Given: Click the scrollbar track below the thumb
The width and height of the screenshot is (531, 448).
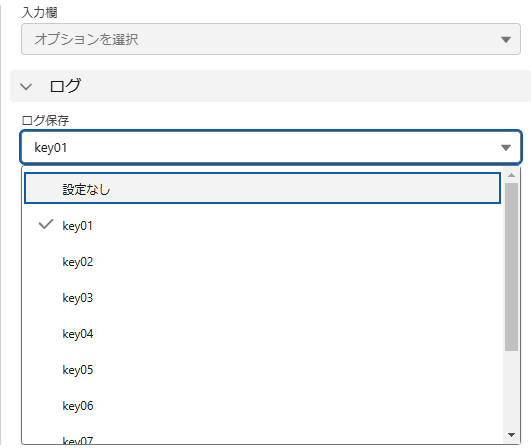Looking at the screenshot, I should pos(511,389).
